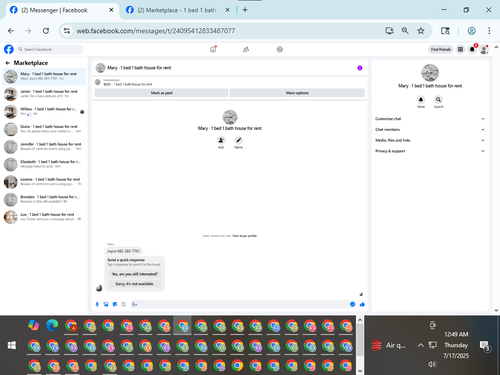Send 'Yes, are you still interested?' quick reply
Image resolution: width=500 pixels, height=375 pixels.
coord(135,274)
